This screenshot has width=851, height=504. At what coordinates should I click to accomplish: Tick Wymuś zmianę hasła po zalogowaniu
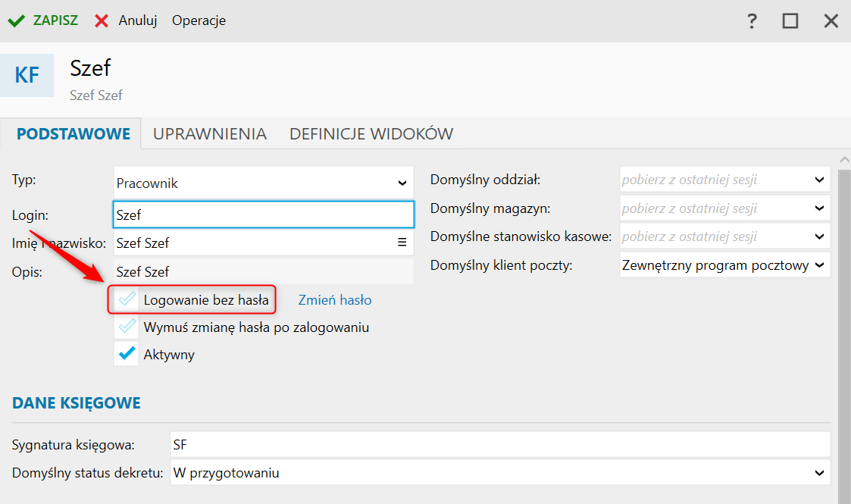pyautogui.click(x=127, y=327)
